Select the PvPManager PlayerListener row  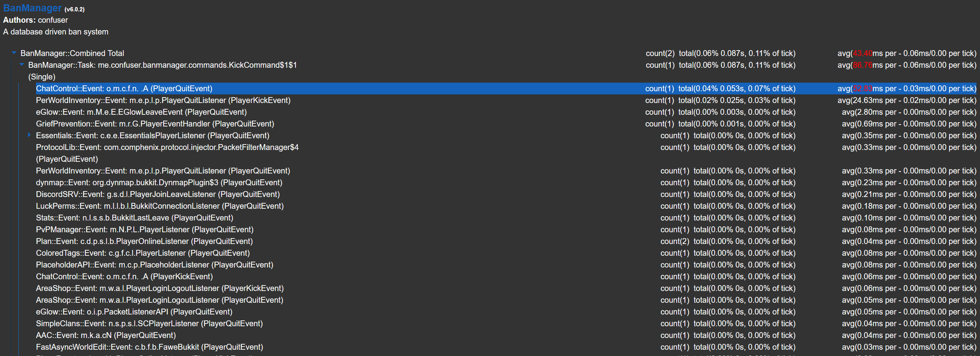click(x=144, y=230)
